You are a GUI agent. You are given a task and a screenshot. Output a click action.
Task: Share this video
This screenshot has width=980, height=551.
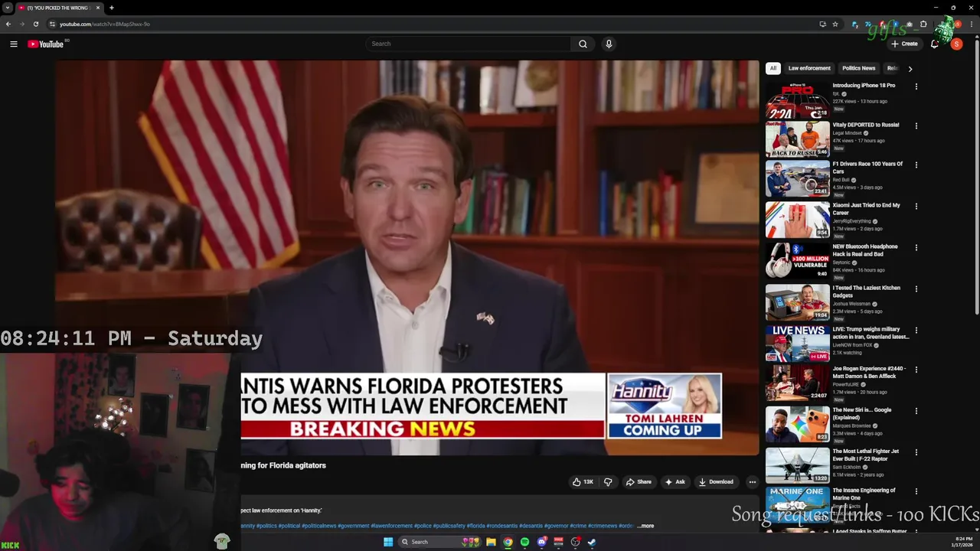pos(639,482)
